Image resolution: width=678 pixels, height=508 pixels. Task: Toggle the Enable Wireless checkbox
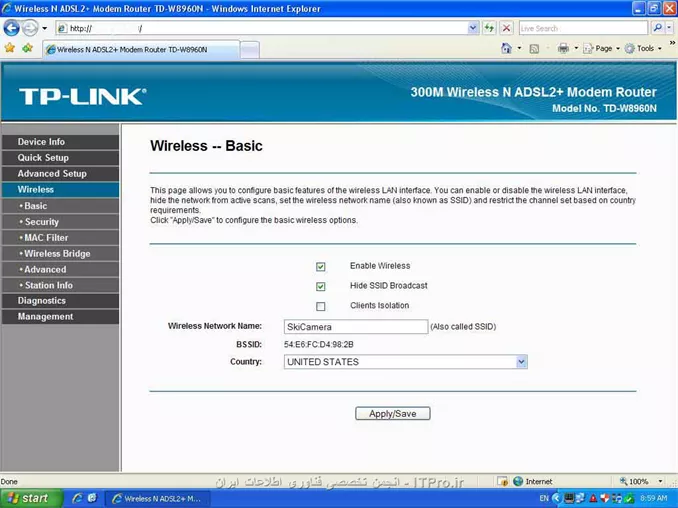click(x=320, y=267)
